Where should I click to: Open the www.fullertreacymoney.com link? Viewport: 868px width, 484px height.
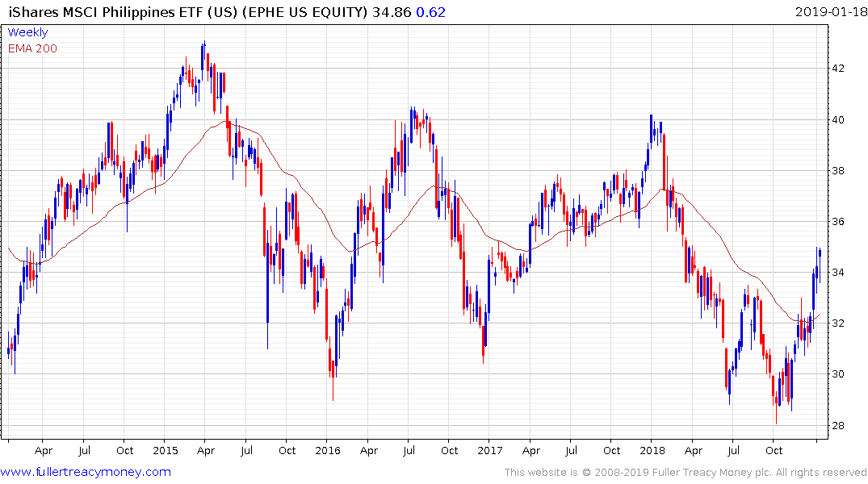[x=86, y=472]
